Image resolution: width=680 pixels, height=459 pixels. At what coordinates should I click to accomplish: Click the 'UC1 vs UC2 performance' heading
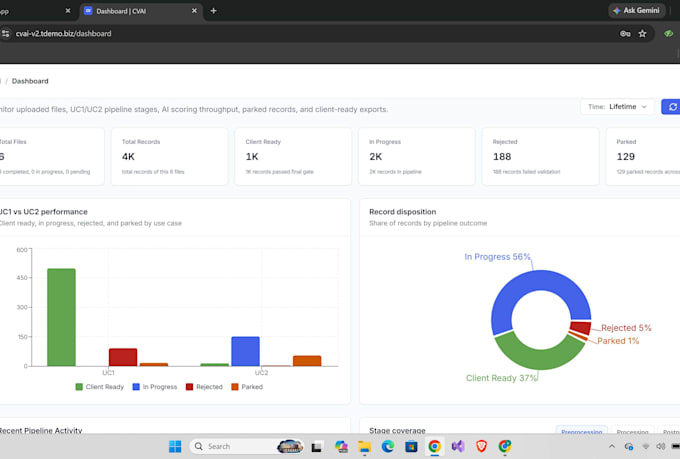tap(44, 212)
